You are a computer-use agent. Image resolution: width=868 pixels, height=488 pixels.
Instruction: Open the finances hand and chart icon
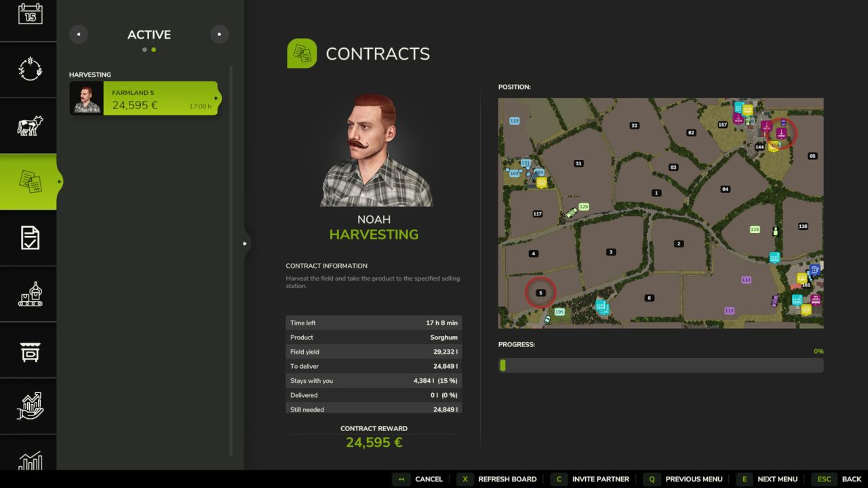(30, 405)
